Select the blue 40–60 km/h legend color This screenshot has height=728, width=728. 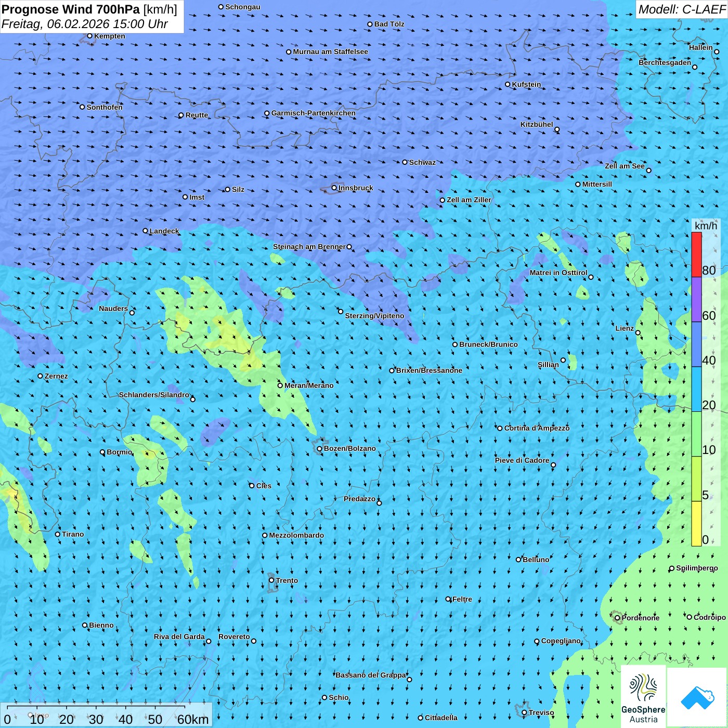click(x=696, y=345)
